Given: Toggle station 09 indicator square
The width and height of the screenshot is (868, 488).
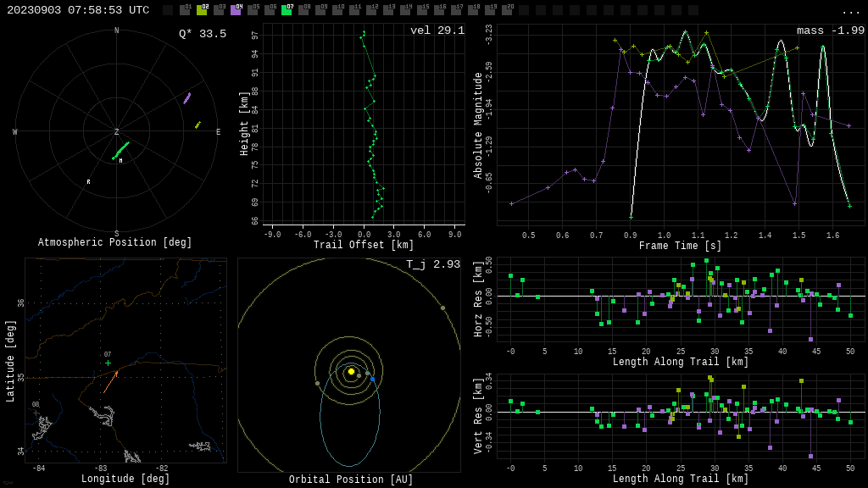Looking at the screenshot, I should coord(320,9).
